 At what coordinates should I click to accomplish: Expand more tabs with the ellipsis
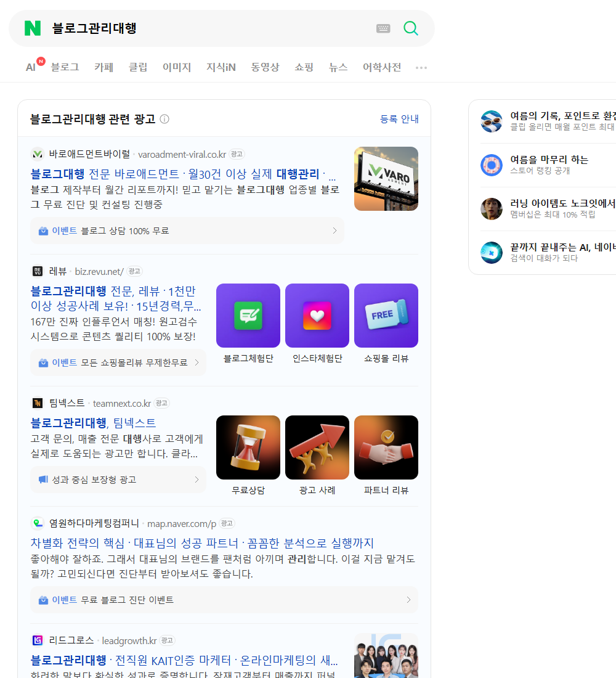coord(421,68)
